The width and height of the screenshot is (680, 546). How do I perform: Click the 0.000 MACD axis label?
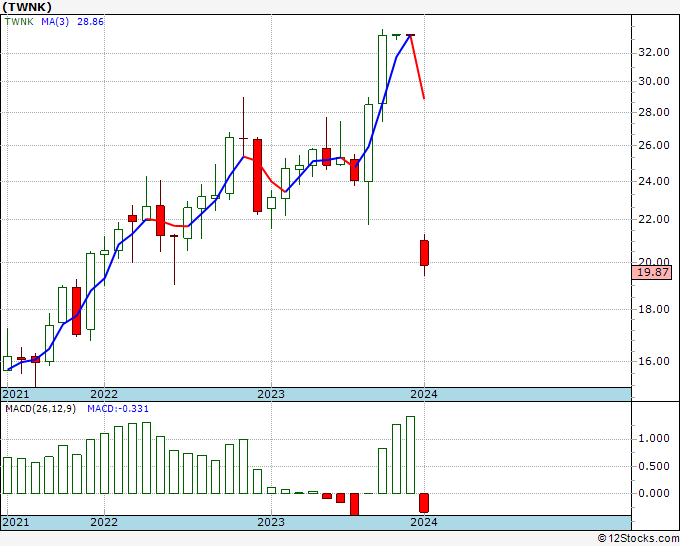(x=654, y=493)
